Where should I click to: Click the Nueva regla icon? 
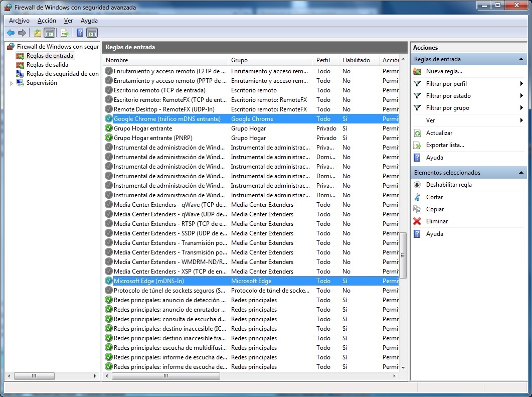tap(417, 71)
